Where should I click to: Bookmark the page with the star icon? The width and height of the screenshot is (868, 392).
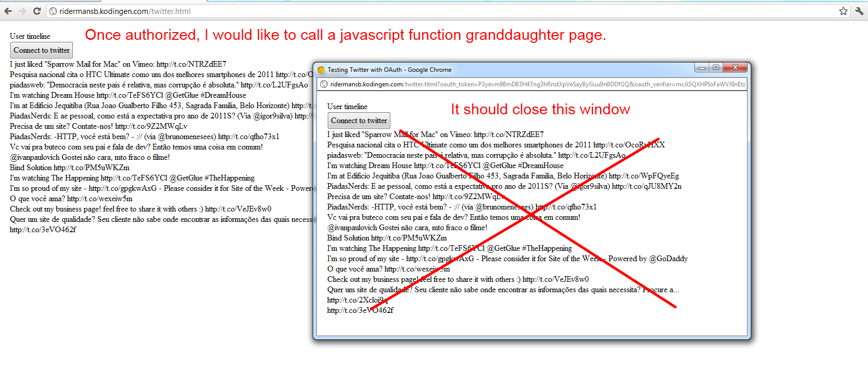(843, 11)
